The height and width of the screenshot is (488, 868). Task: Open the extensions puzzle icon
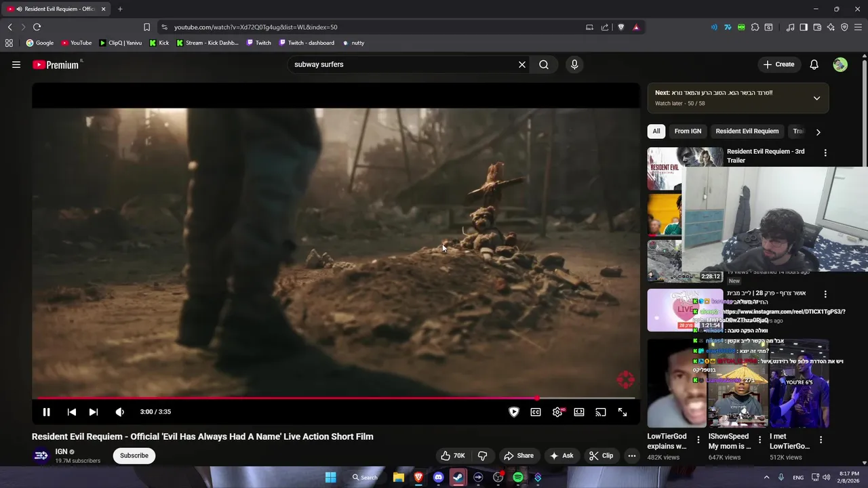click(x=755, y=27)
